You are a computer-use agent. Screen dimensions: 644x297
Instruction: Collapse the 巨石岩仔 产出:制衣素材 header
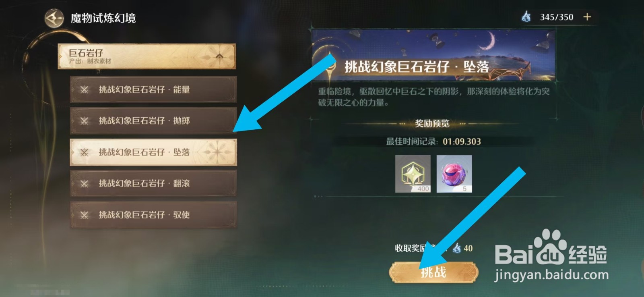(x=147, y=56)
